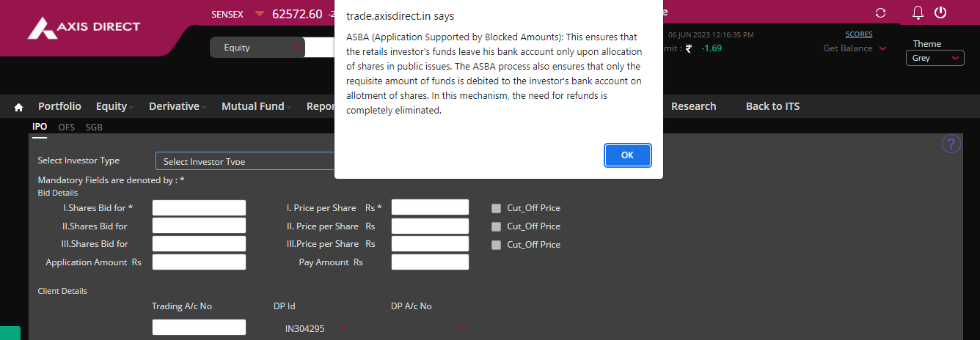Switch to the OFS tab
Image resolution: width=980 pixels, height=340 pixels.
tap(67, 127)
